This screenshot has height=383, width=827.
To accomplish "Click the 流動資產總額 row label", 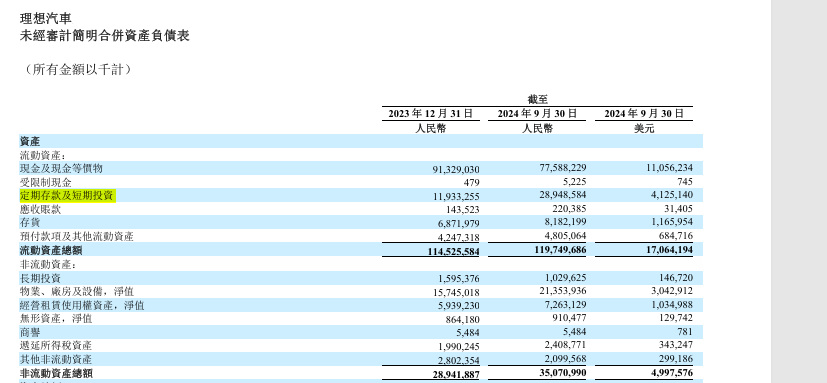I will tap(51, 250).
